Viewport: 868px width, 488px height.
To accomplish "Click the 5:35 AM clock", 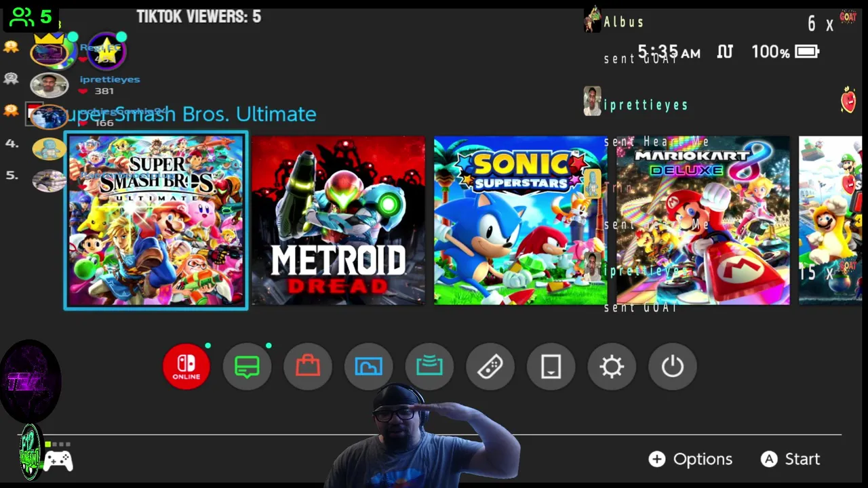I will click(x=669, y=52).
